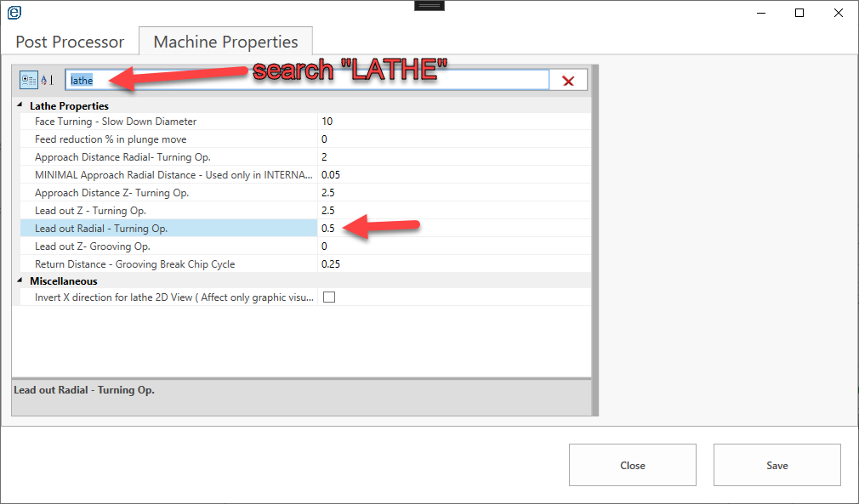The image size is (859, 504).
Task: Click the Categorized view icon
Action: (x=28, y=80)
